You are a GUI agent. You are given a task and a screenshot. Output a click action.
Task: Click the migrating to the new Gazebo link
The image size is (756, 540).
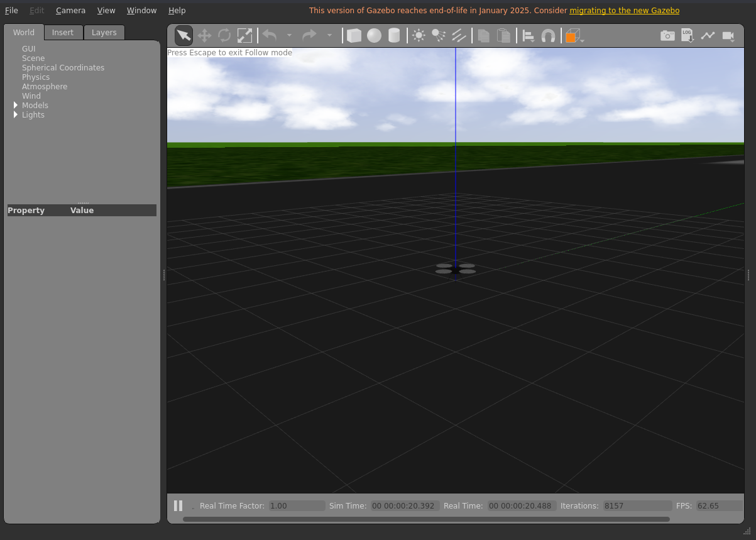(624, 11)
